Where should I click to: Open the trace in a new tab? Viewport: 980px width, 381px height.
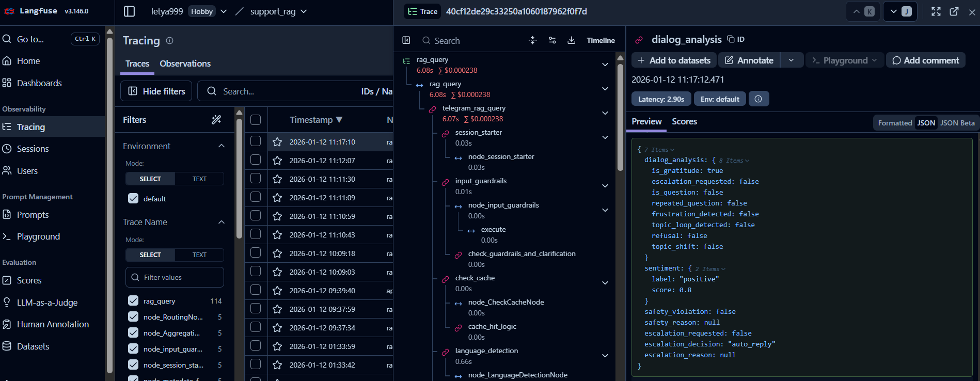tap(954, 11)
